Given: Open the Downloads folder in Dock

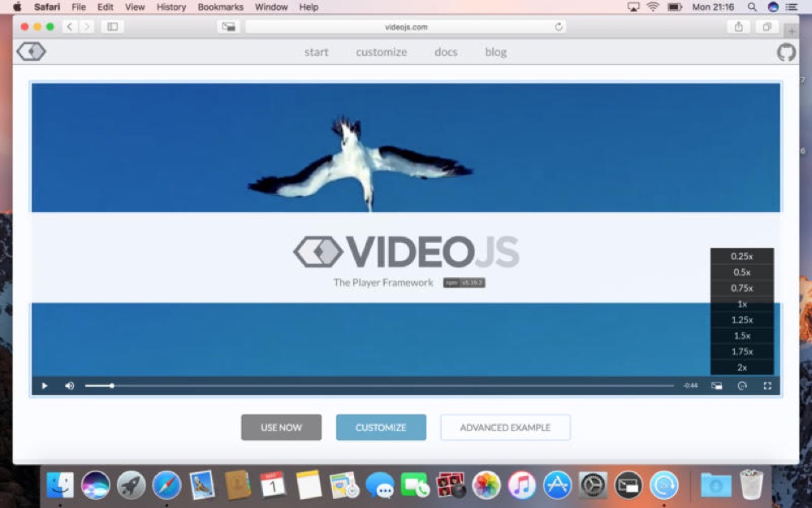Looking at the screenshot, I should pyautogui.click(x=715, y=485).
